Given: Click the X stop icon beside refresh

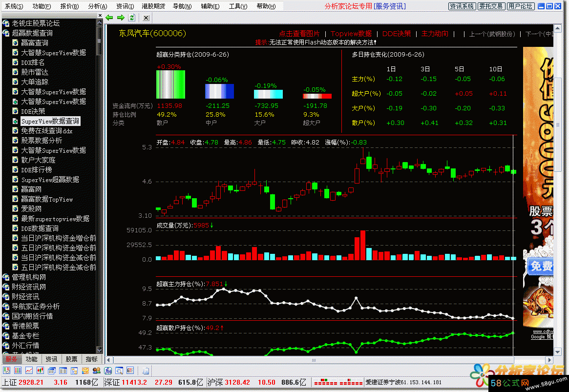Looking at the screenshot, I should 146,18.
